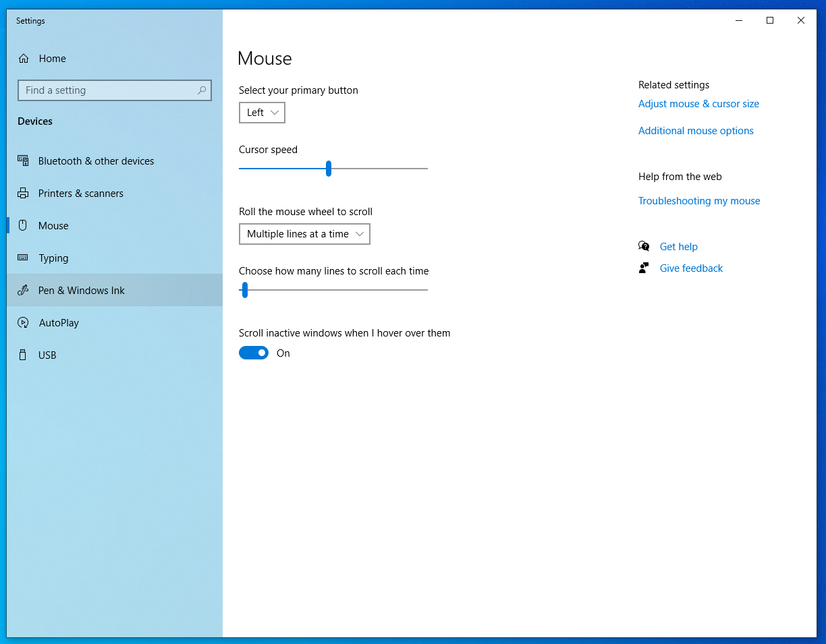The image size is (826, 644).
Task: Turn off scroll inactive windows toggle
Action: [x=254, y=353]
